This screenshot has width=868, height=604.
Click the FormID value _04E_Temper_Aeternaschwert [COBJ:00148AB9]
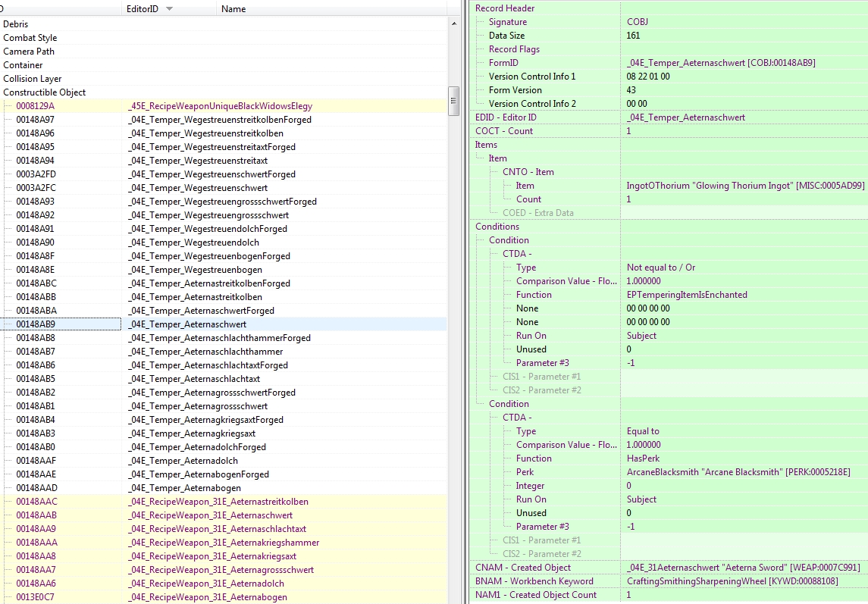(x=721, y=63)
